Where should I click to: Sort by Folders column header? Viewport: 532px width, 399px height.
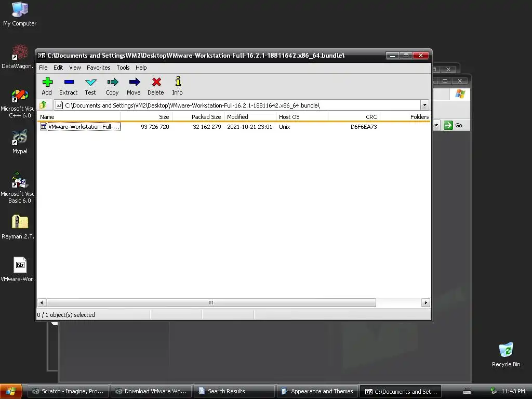pyautogui.click(x=405, y=117)
